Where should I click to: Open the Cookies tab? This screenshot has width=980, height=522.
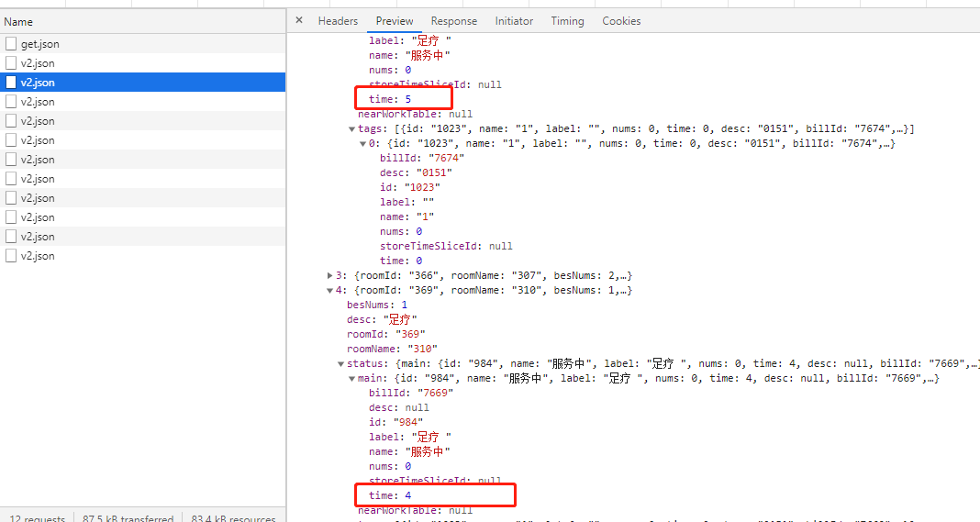(x=621, y=20)
